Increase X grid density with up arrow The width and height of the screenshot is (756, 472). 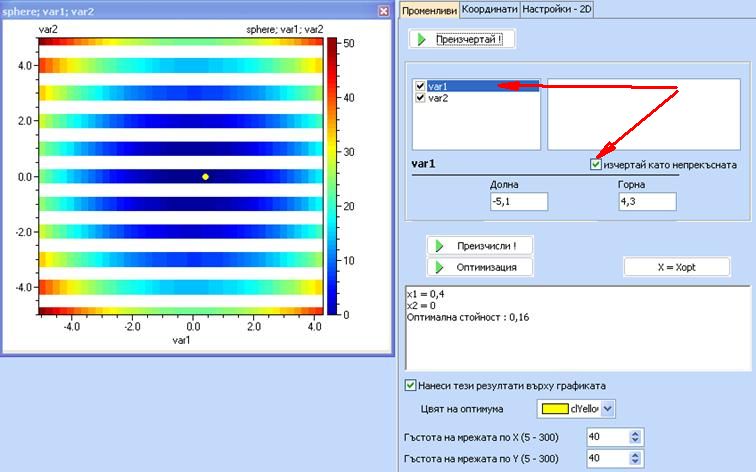coord(635,433)
